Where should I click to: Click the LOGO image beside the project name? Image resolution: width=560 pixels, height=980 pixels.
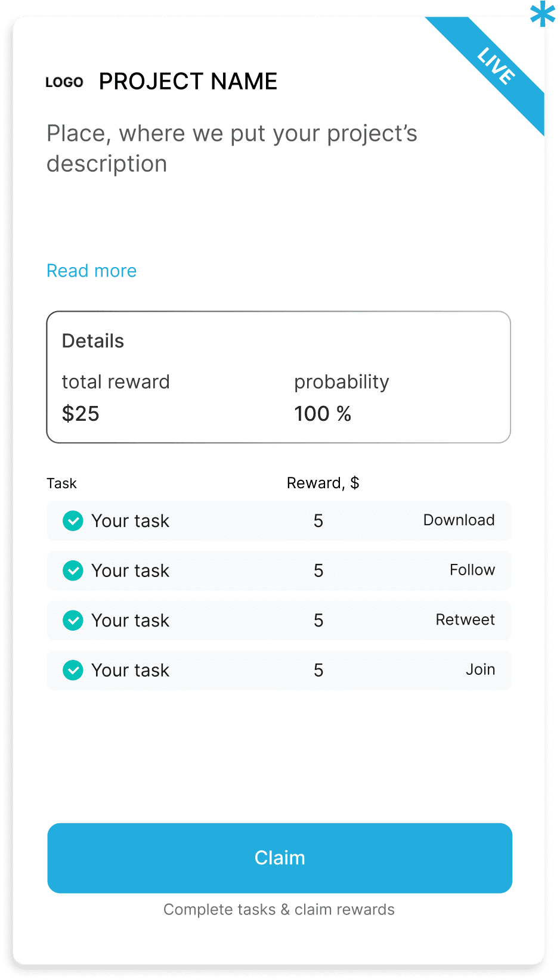point(64,82)
